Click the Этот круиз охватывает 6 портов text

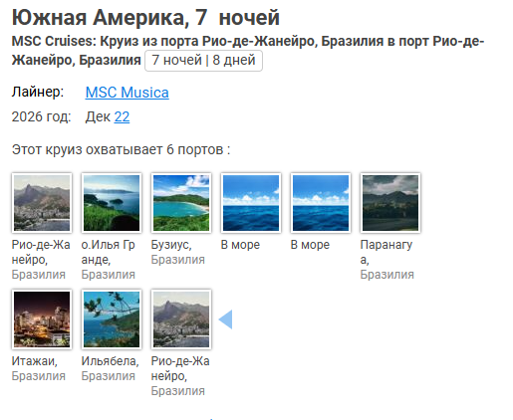coord(121,149)
